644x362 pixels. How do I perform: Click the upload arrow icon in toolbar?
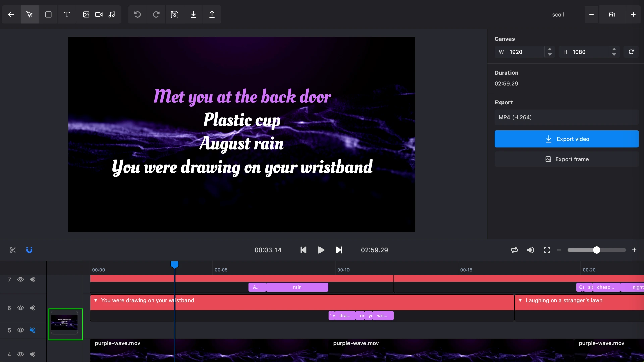click(x=212, y=14)
